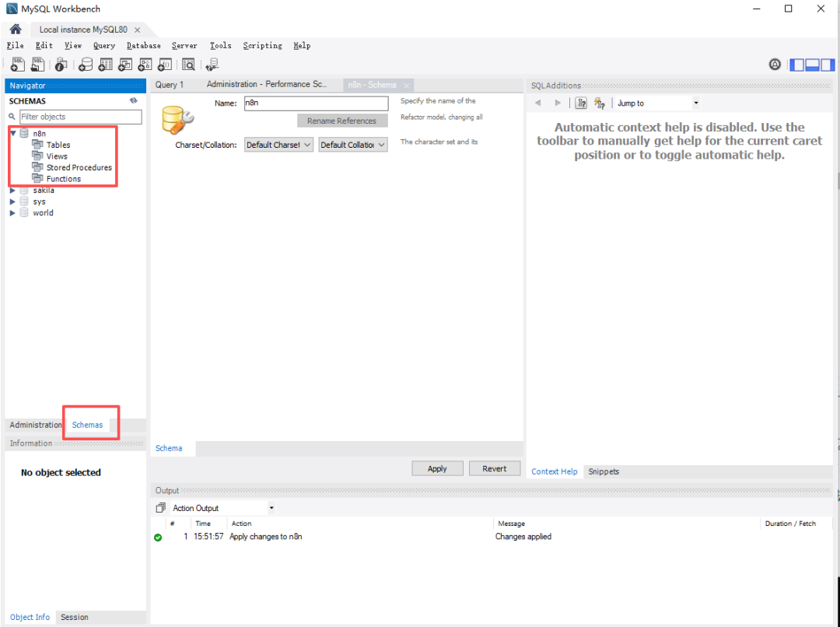Select the Object Info tab
Viewport: 840px width, 627px height.
pos(30,617)
